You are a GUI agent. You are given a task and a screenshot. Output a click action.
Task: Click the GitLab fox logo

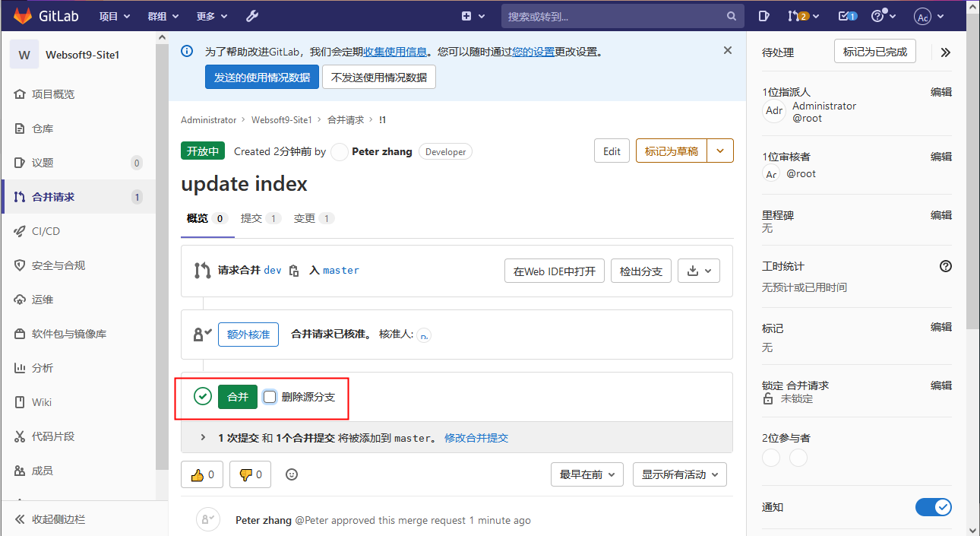click(x=23, y=16)
